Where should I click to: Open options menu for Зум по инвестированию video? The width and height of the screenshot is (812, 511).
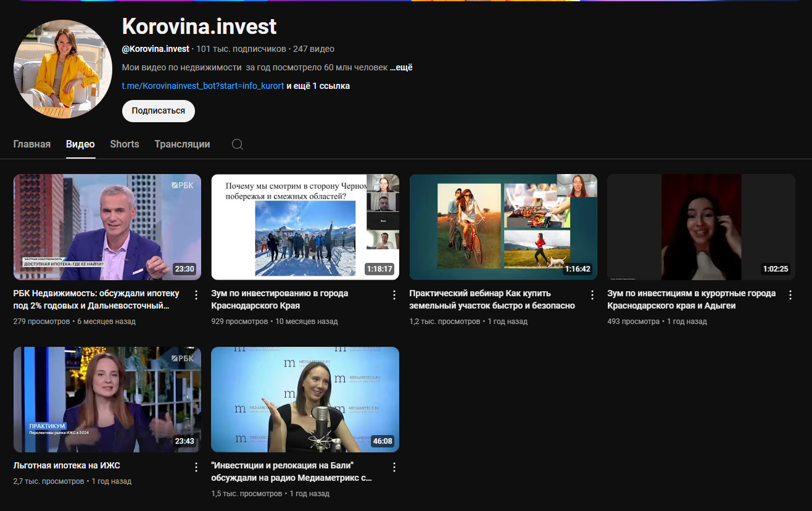point(394,295)
